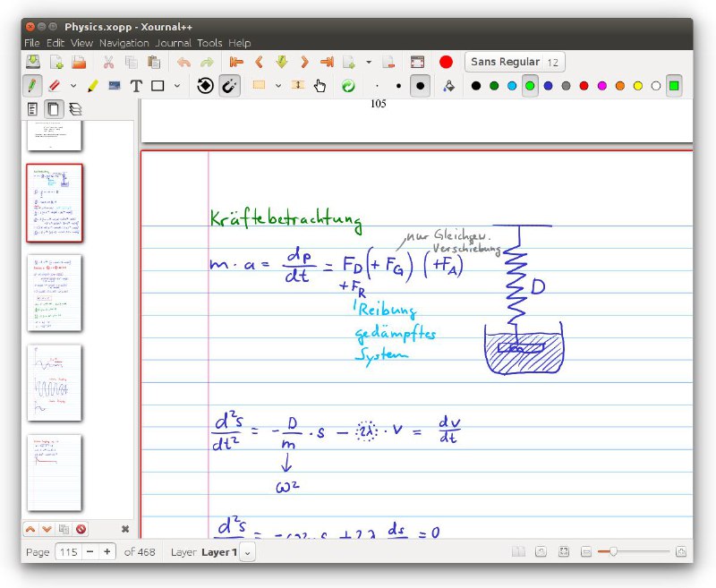Pick the magenta color swatch
716x588 pixels.
pos(601,85)
